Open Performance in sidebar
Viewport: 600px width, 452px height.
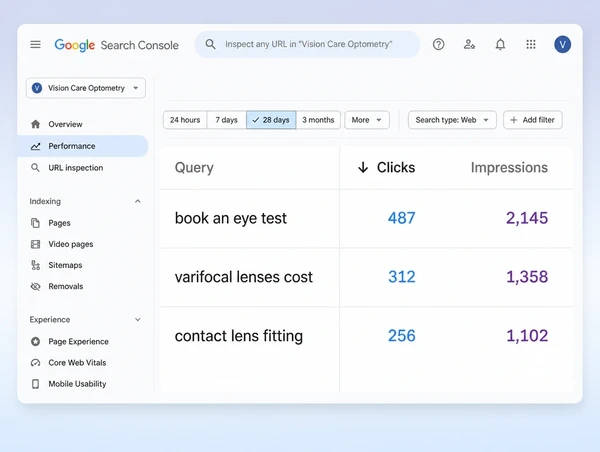click(82, 146)
